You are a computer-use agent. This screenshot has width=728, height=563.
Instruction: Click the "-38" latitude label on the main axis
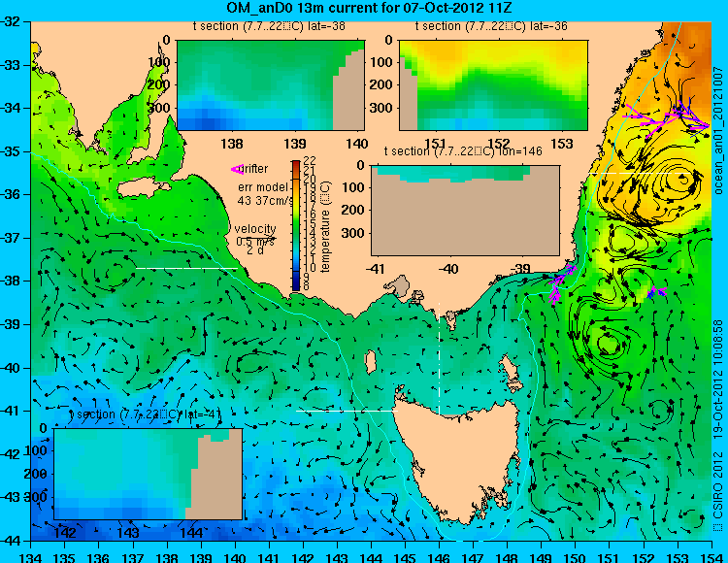click(x=10, y=281)
